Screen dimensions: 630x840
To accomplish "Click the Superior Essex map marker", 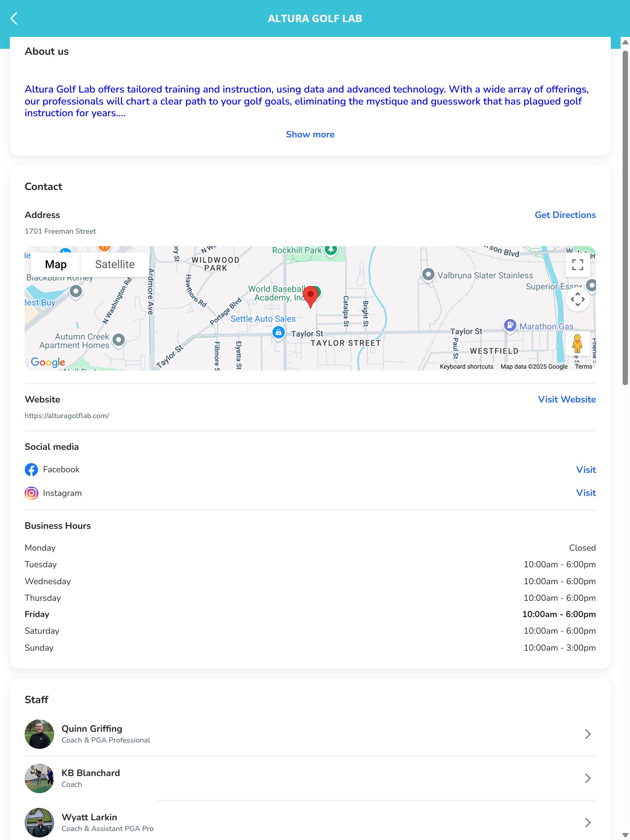I will tap(591, 286).
